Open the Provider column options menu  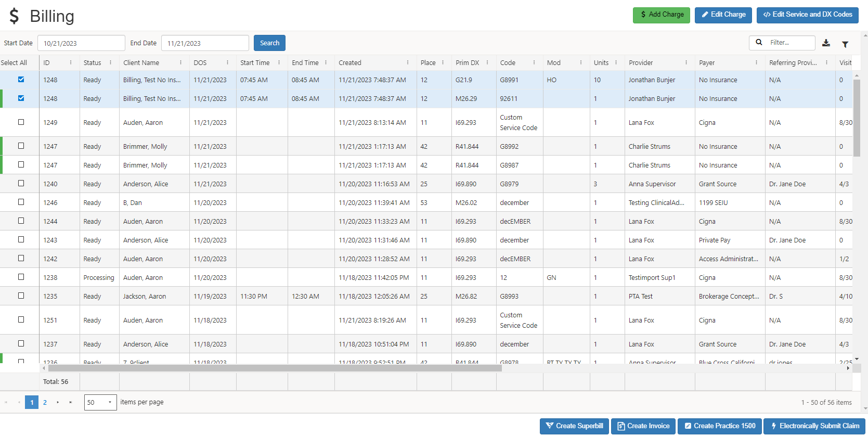coord(686,62)
